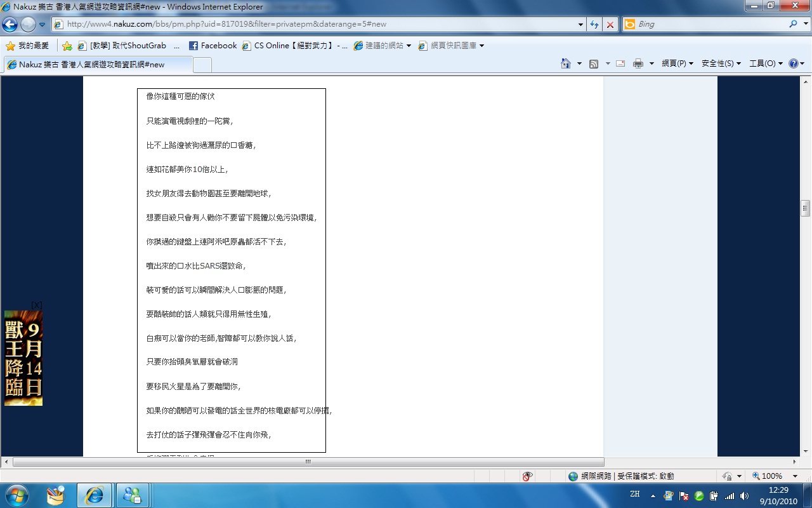This screenshot has width=812, height=508.
Task: Print the page using printer icon
Action: (x=638, y=63)
